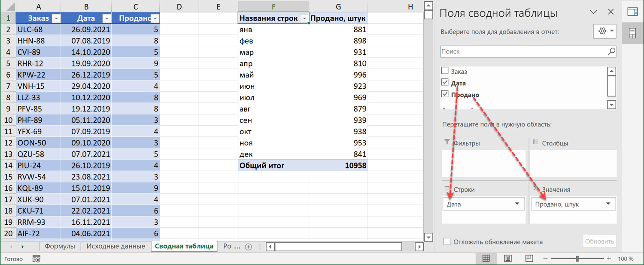The height and width of the screenshot is (265, 644).
Task: Select pivot value 996
Action: 338,75
